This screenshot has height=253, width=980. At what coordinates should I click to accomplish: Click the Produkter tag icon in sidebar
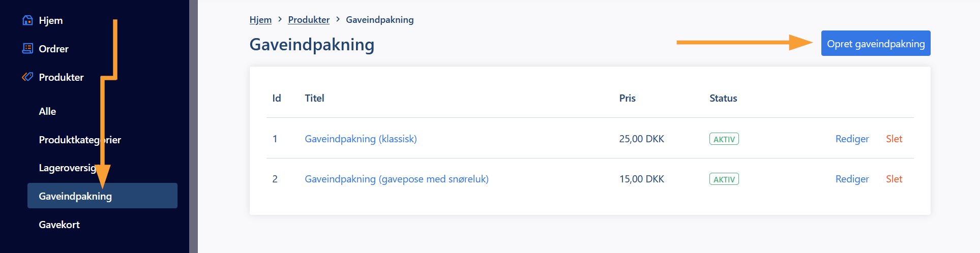(27, 77)
